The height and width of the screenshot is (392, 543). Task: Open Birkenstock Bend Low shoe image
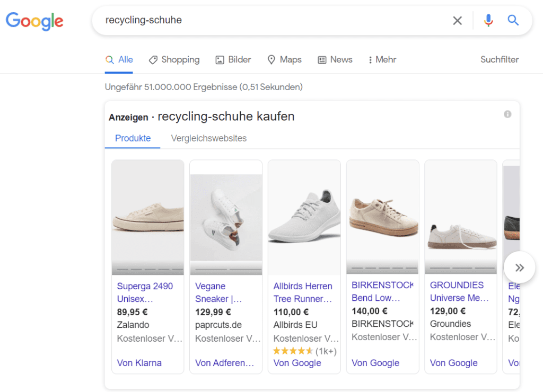[x=383, y=217]
